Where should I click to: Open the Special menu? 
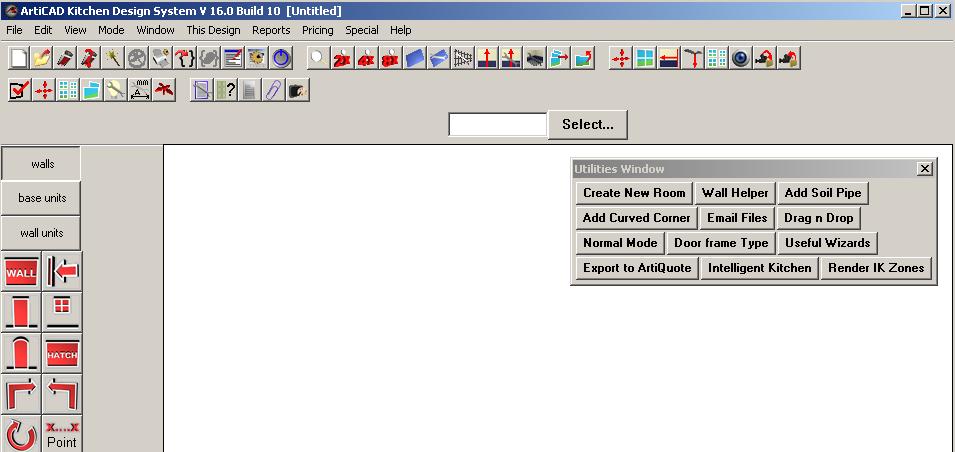point(362,30)
